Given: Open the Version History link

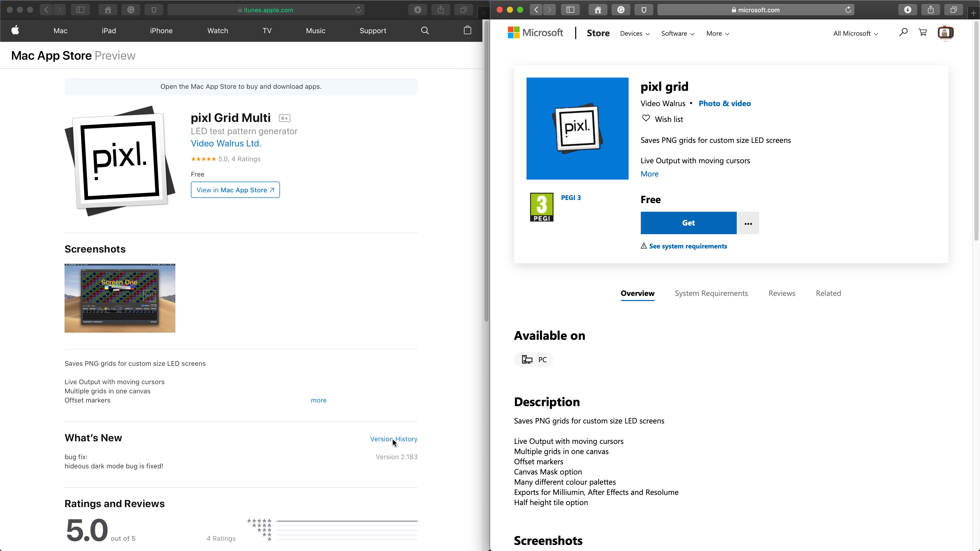Looking at the screenshot, I should point(393,439).
